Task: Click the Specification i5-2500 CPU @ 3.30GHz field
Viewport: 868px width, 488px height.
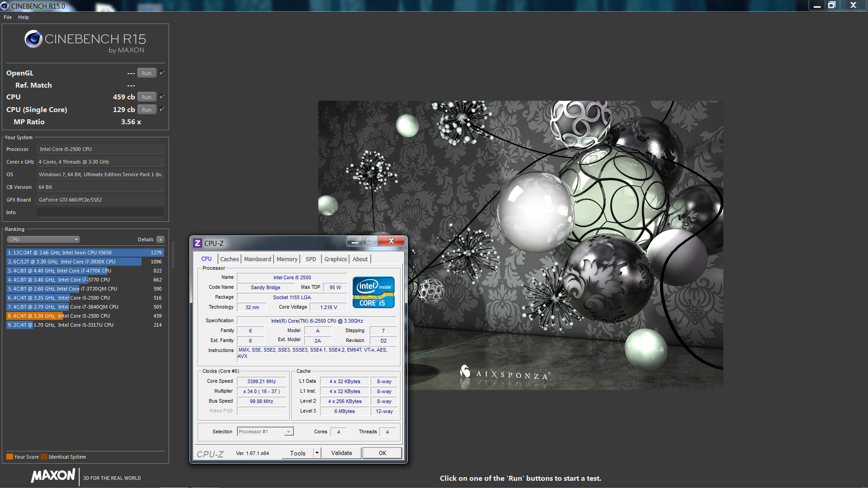Action: coord(317,321)
